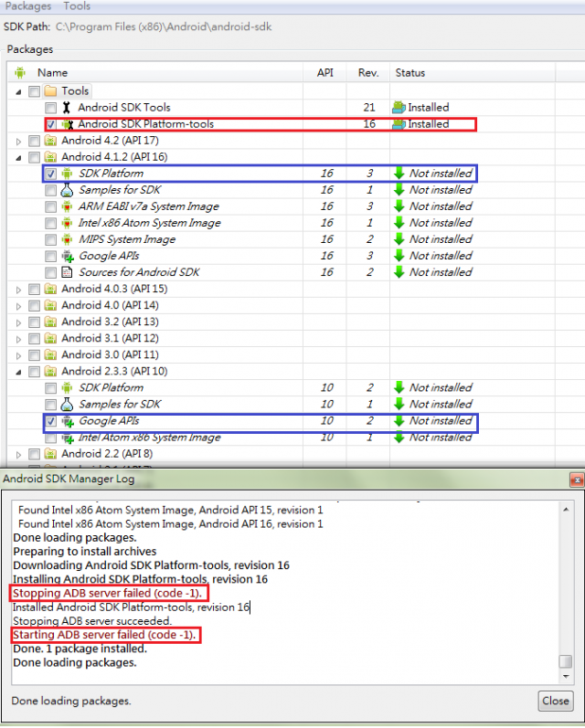
Task: Click the Android 4.1.2 (API 16) folder icon
Action: pos(50,157)
